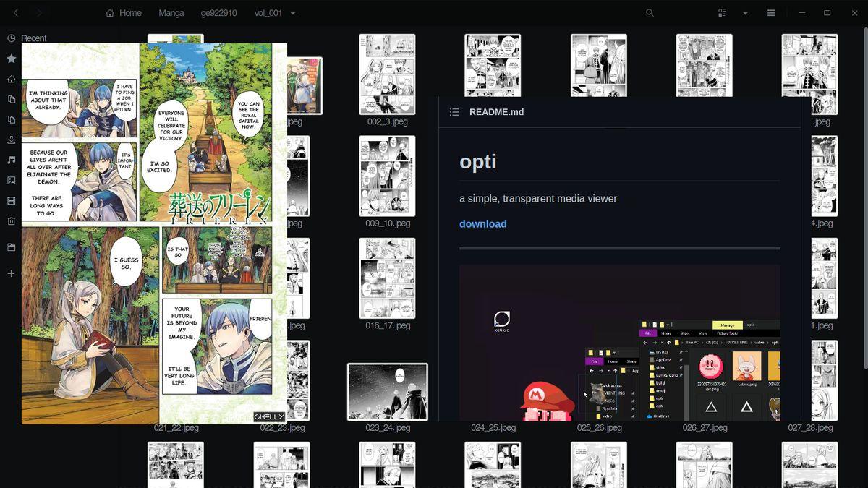Click the 026_27.jpeg file name
This screenshot has height=488, width=868.
tap(705, 428)
